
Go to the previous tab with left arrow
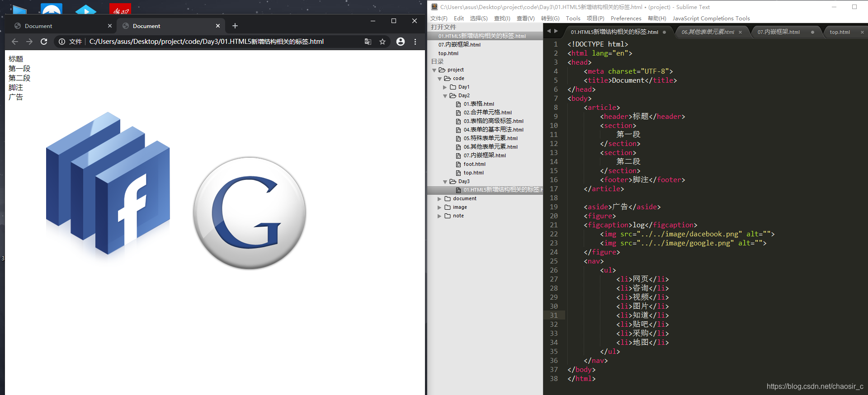tap(549, 31)
